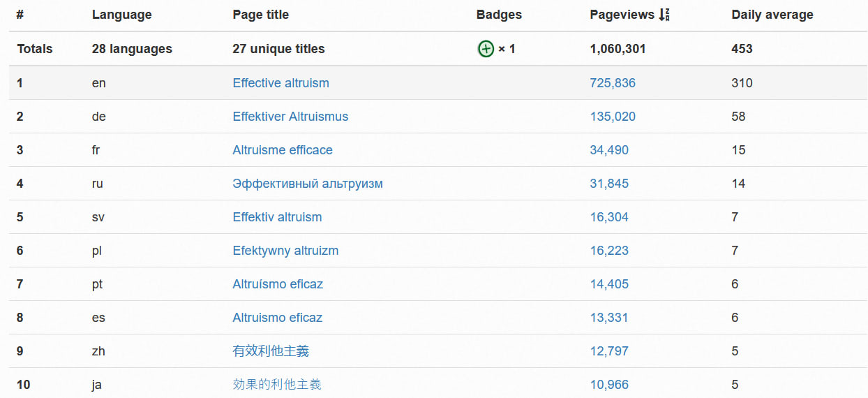Screen dimensions: 868x398
Task: Click the 725,836 pageviews link
Action: tap(613, 83)
